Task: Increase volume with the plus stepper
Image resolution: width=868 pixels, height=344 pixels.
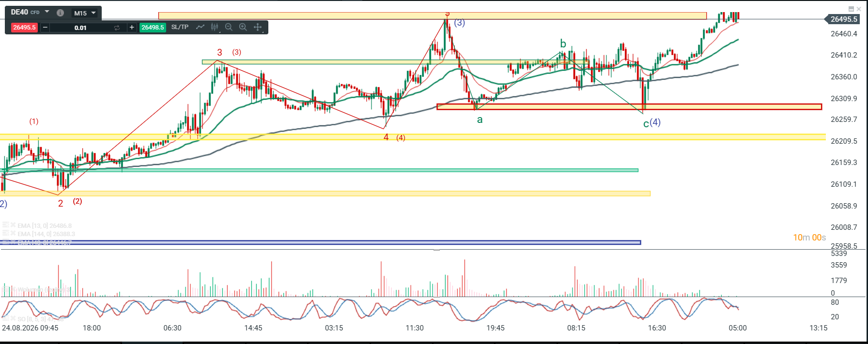Action: click(x=132, y=28)
